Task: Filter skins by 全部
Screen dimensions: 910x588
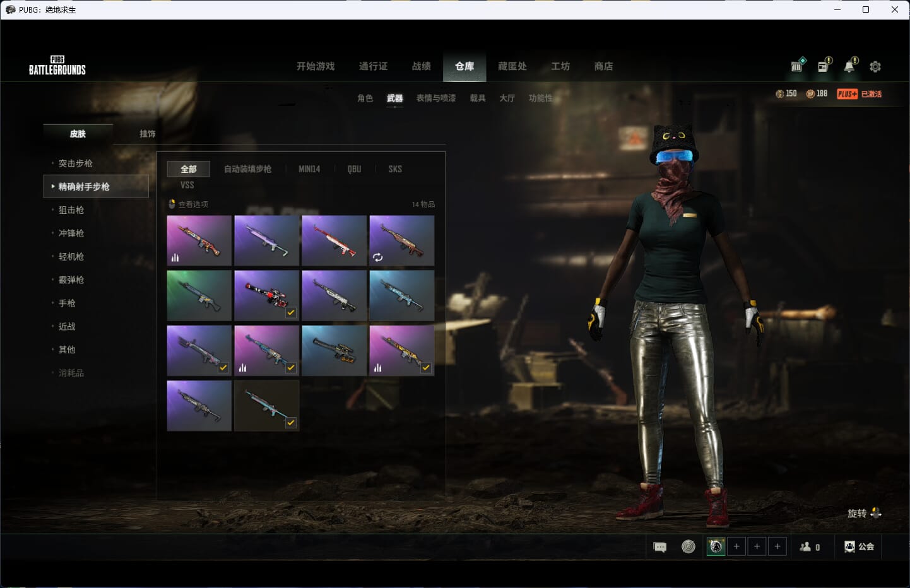Action: [x=189, y=169]
